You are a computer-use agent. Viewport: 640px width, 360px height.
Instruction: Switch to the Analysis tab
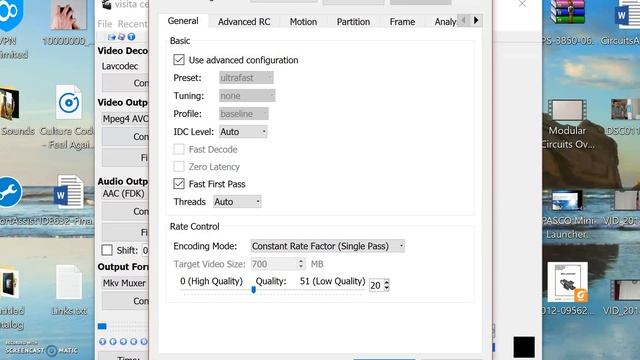click(445, 22)
